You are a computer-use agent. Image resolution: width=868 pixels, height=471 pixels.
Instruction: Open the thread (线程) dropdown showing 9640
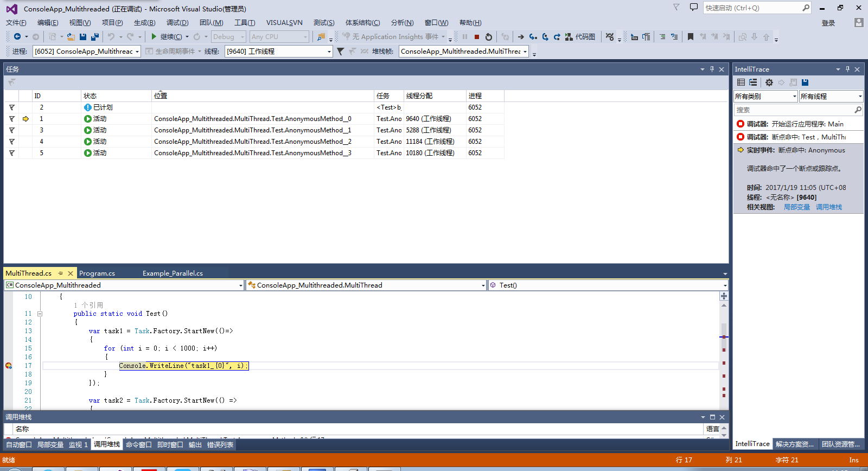[279, 52]
